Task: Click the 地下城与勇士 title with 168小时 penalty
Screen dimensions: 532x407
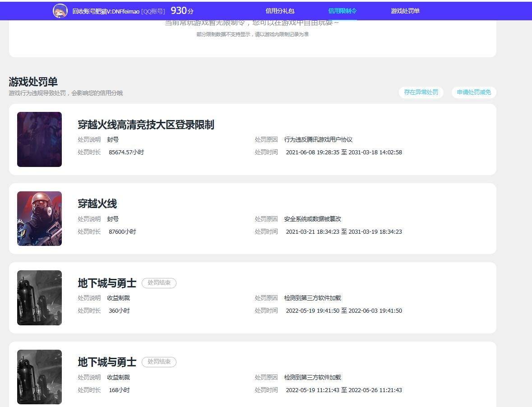Action: coord(107,362)
